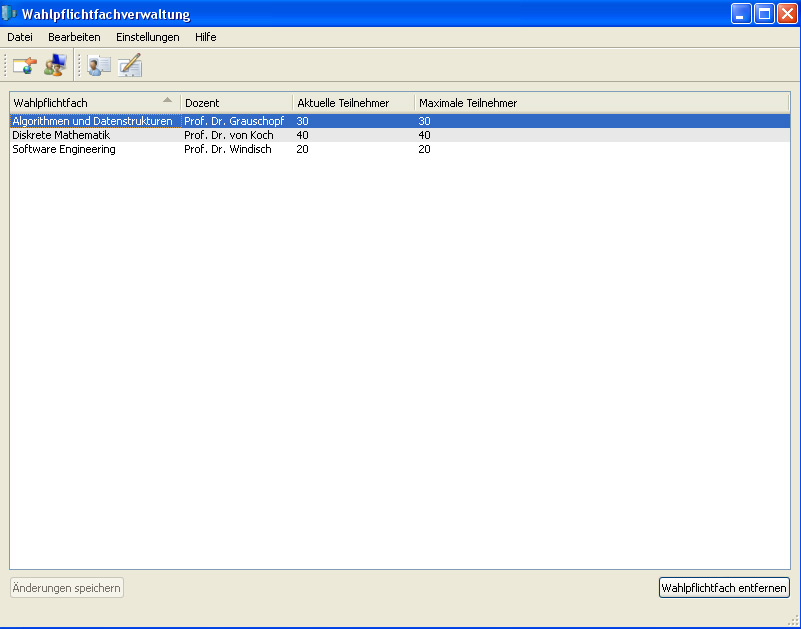Click the Änderungen speichern button
Image resolution: width=801 pixels, height=629 pixels.
(67, 588)
